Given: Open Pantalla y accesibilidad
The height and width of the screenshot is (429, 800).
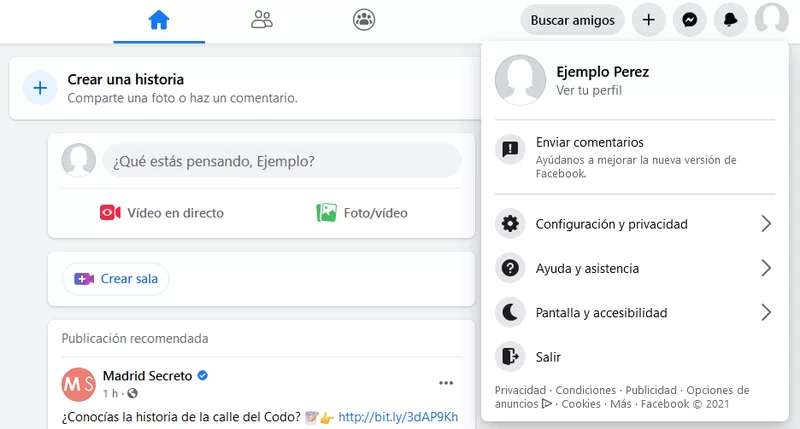Looking at the screenshot, I should [x=635, y=313].
